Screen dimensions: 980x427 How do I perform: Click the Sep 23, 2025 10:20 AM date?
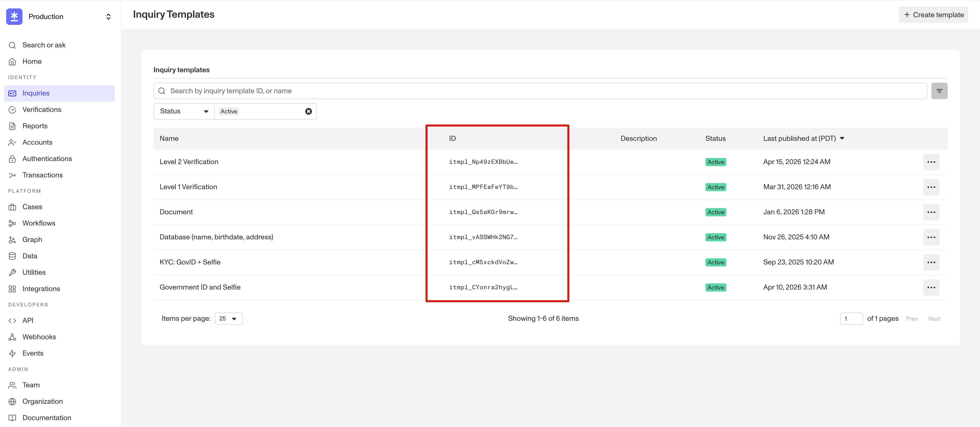798,262
